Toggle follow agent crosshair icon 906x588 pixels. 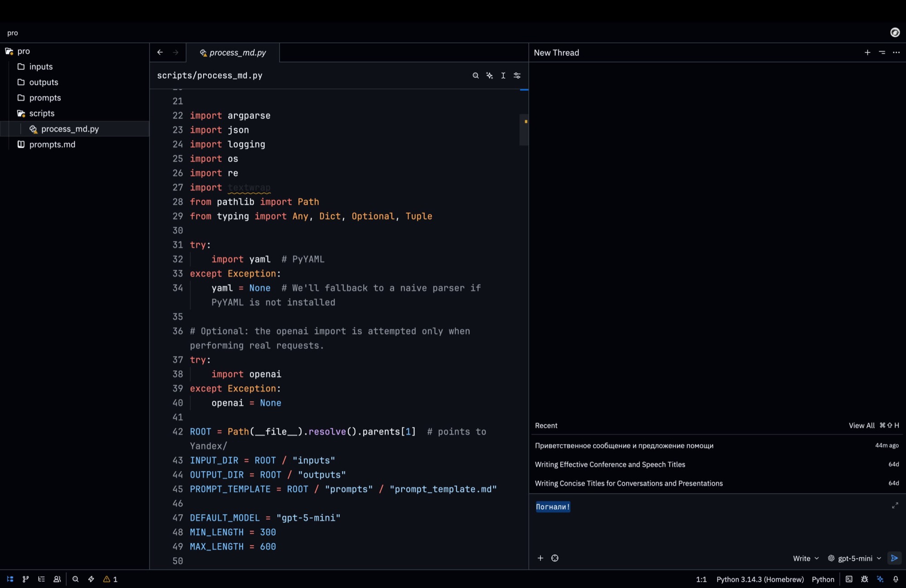[x=555, y=558]
